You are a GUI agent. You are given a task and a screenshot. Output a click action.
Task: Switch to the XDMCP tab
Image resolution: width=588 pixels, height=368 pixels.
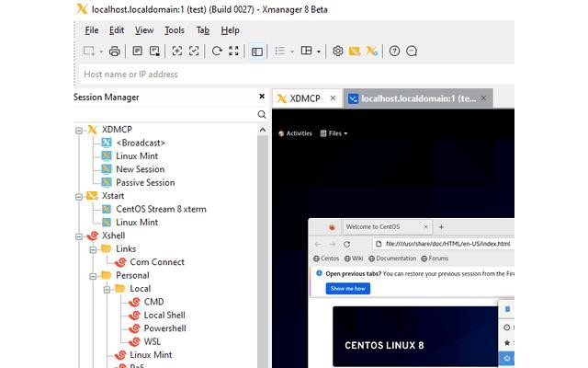point(304,98)
